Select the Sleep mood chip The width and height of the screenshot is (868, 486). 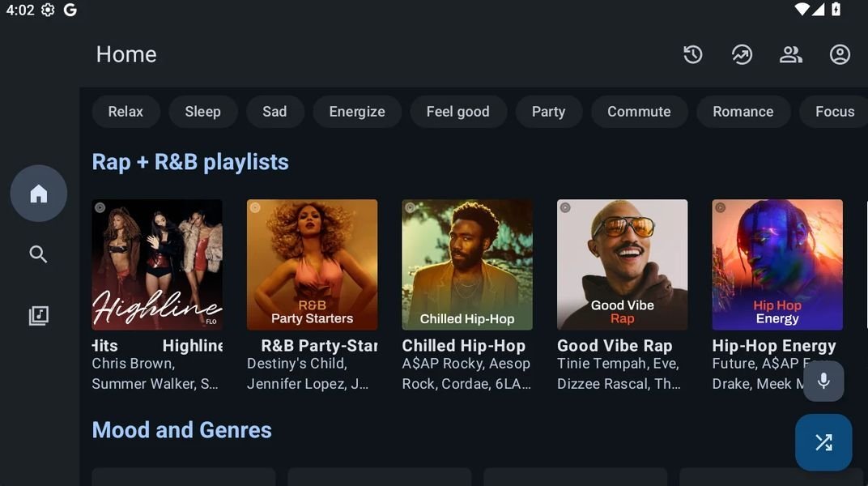coord(202,112)
